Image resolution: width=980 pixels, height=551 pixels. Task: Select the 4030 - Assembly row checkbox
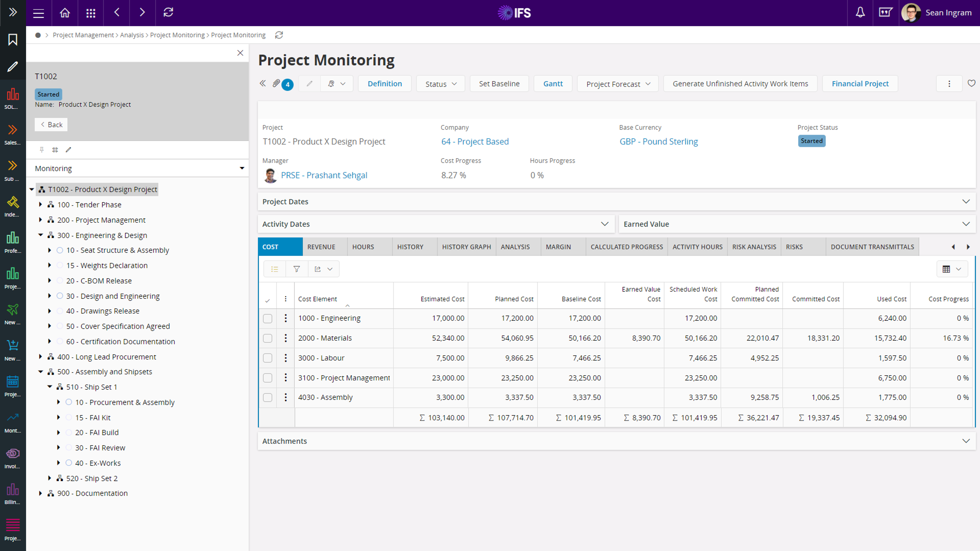[267, 398]
